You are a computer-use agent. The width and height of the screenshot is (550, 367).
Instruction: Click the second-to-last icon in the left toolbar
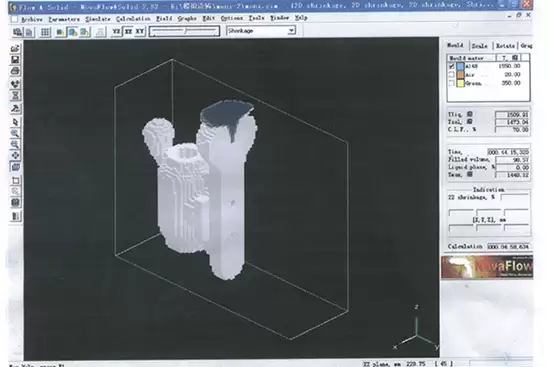(15, 202)
